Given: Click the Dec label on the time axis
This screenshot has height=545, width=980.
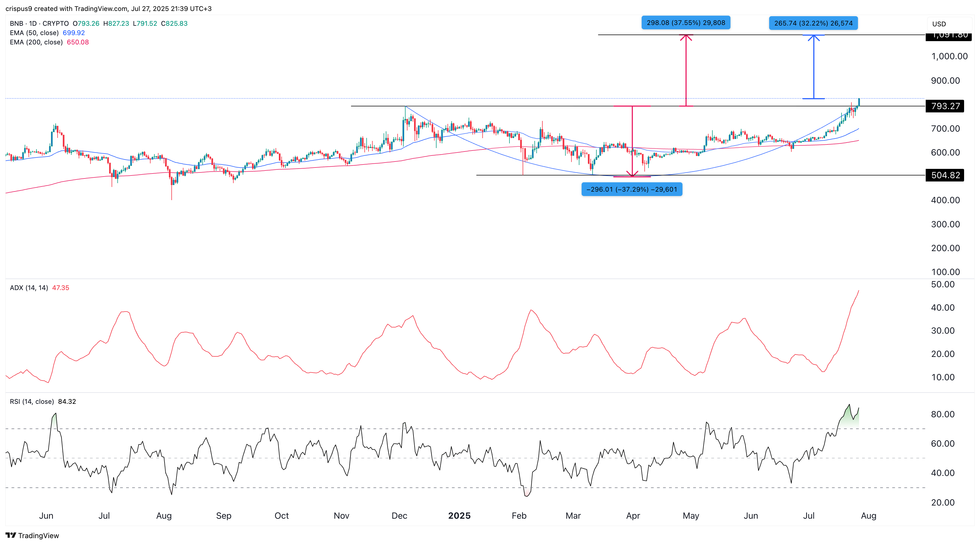Looking at the screenshot, I should 399,515.
